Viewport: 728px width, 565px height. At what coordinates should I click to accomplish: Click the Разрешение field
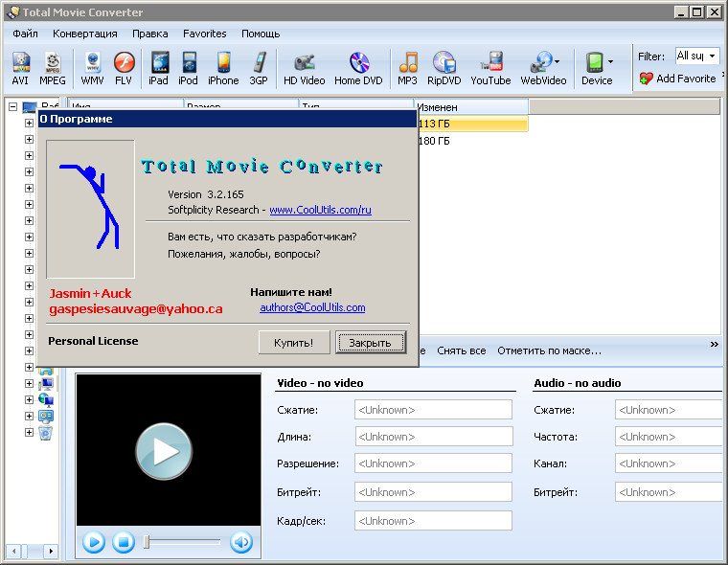click(433, 463)
